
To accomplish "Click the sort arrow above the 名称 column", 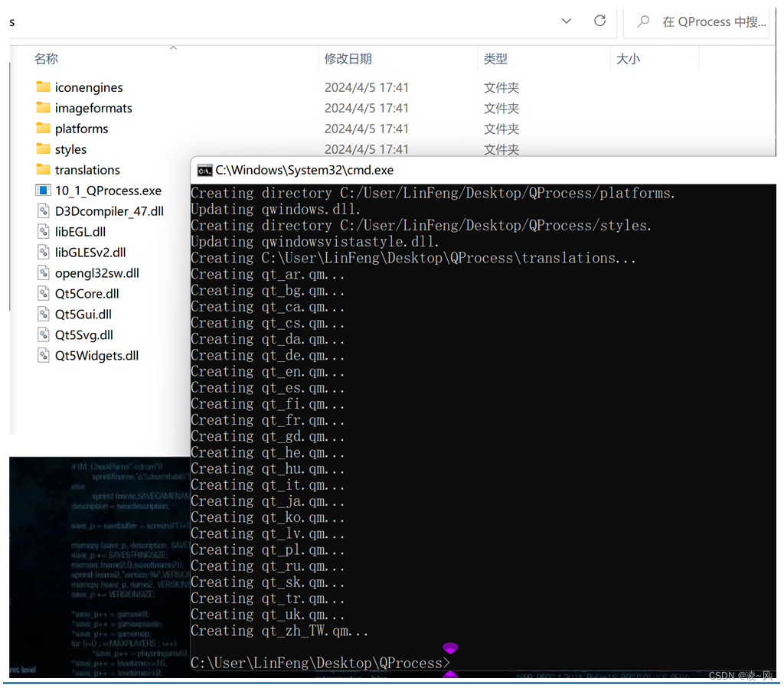I will tap(173, 47).
